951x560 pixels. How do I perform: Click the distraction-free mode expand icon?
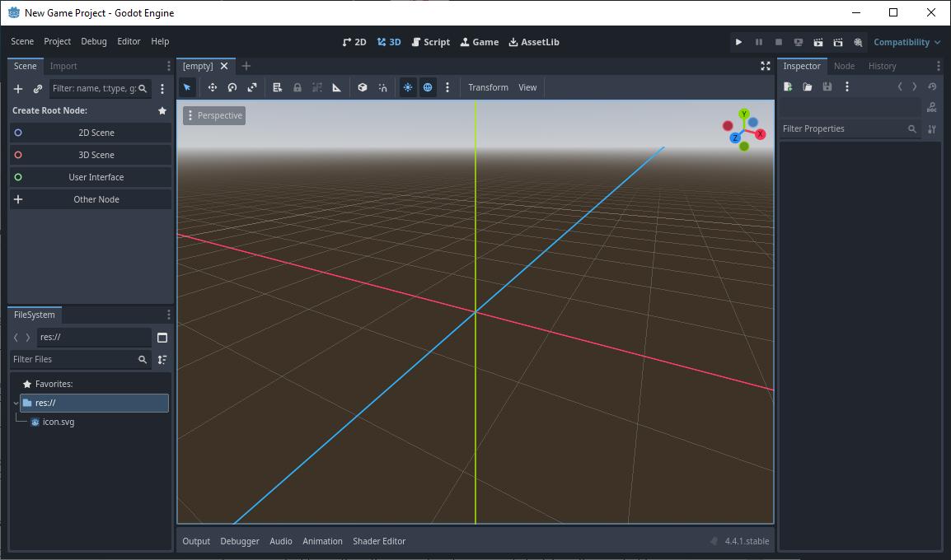coord(765,66)
